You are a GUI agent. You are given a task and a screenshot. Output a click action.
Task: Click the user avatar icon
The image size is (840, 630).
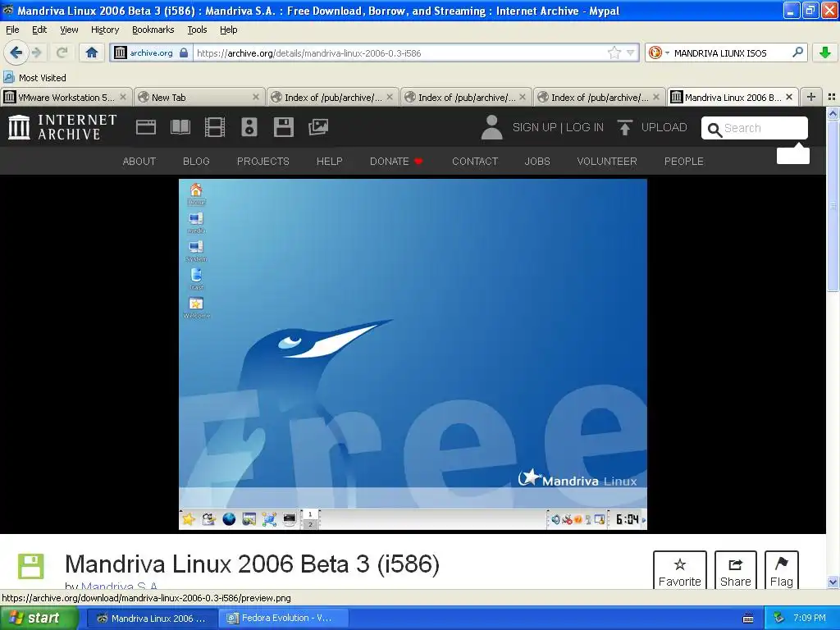[491, 127]
